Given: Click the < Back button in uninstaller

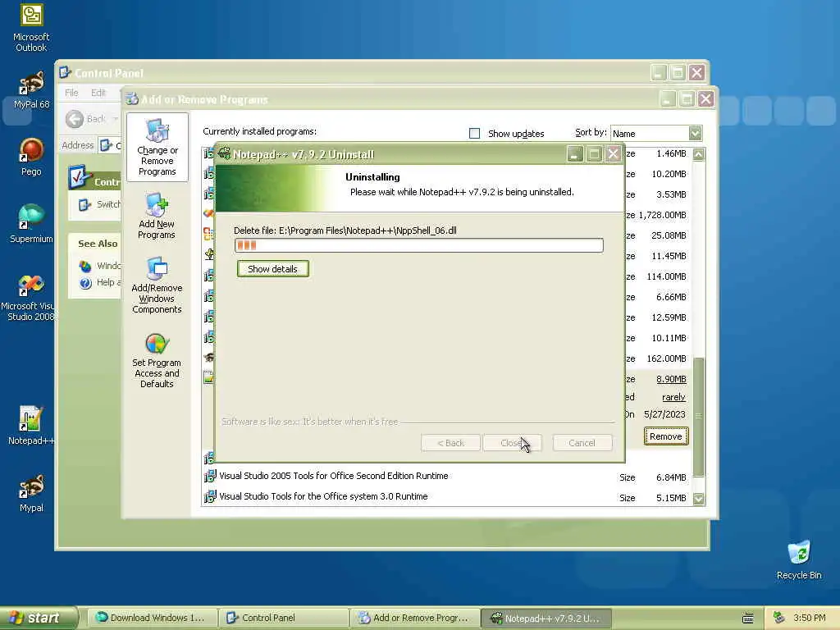Looking at the screenshot, I should click(450, 443).
